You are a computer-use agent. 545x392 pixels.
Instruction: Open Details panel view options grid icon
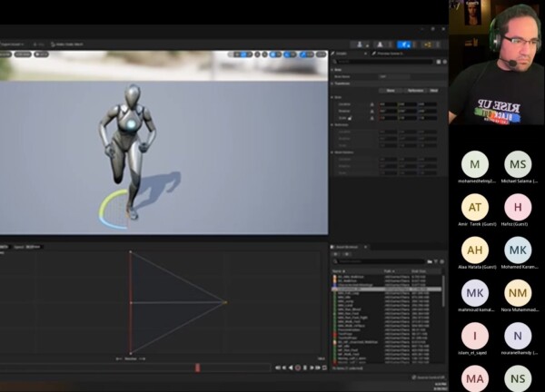point(438,62)
